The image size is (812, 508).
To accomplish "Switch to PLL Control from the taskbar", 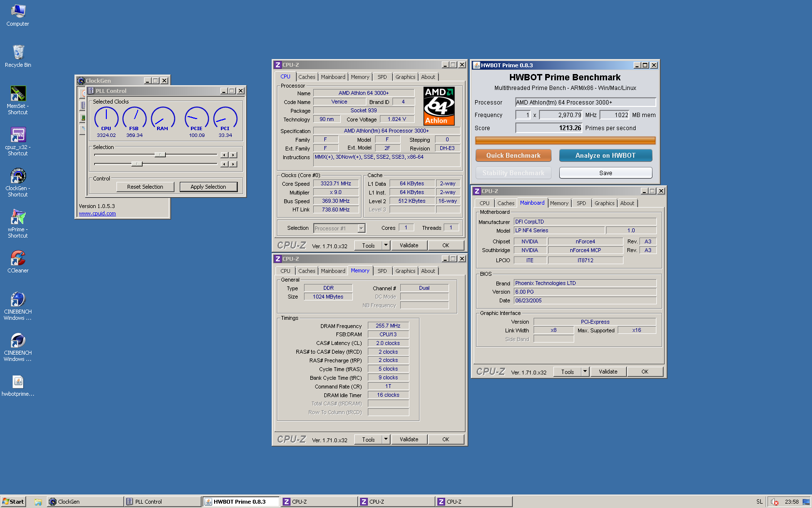I will click(x=162, y=502).
